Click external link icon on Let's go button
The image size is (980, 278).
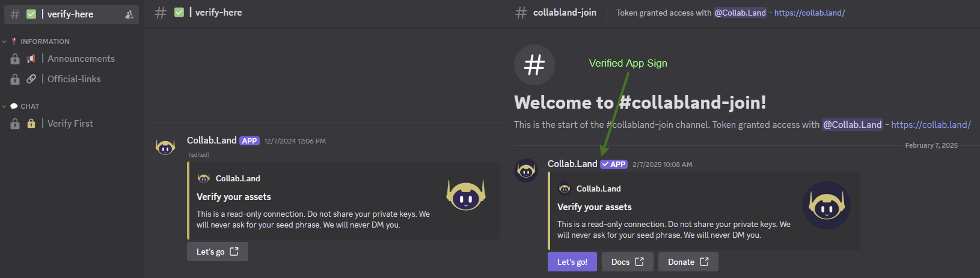(x=234, y=252)
